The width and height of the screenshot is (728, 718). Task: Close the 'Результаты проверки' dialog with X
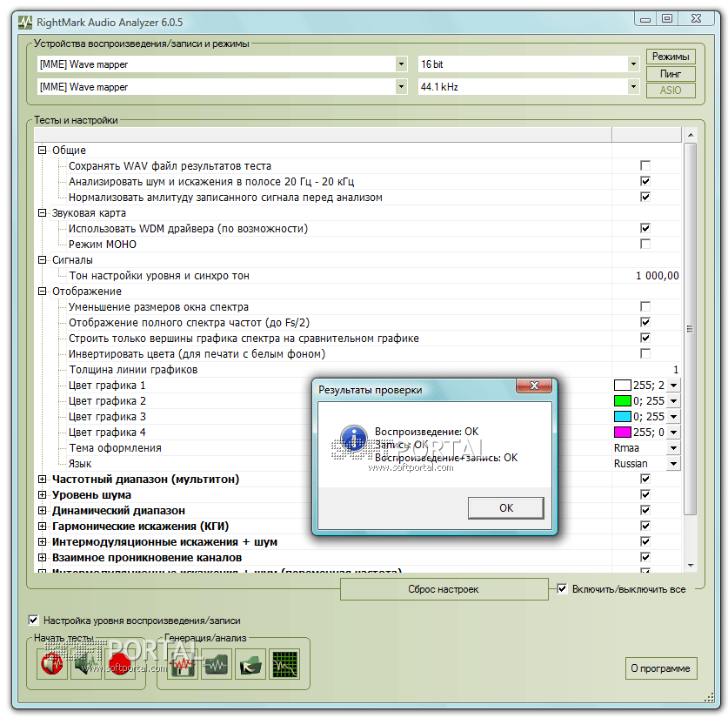coord(534,386)
